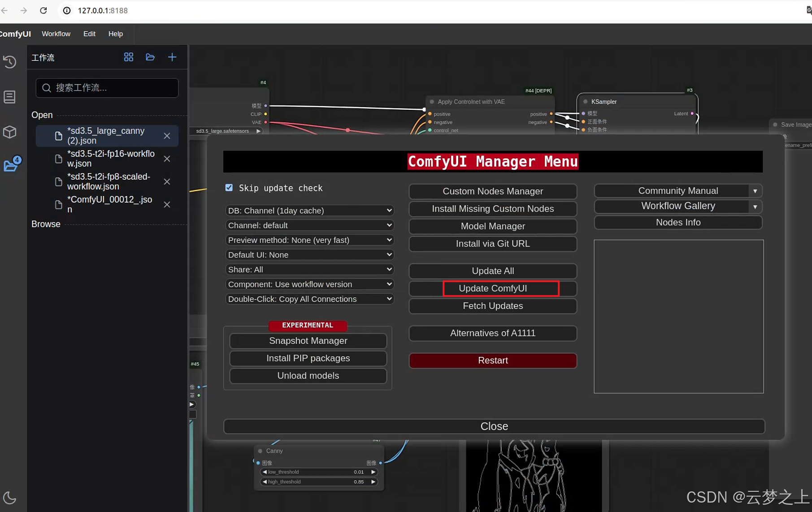Open the workflow history panel via clock icon
The height and width of the screenshot is (512, 812).
pyautogui.click(x=9, y=62)
